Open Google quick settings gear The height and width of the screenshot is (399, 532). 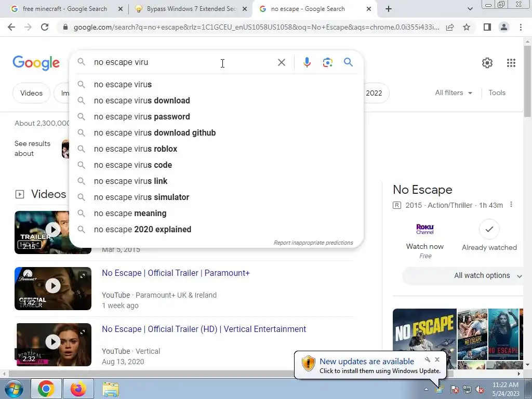point(487,63)
